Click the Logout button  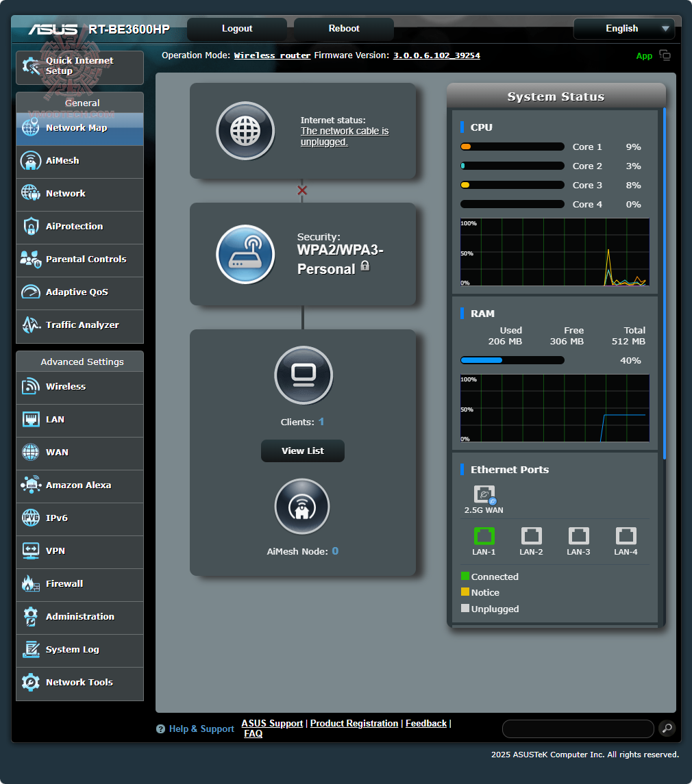[237, 29]
